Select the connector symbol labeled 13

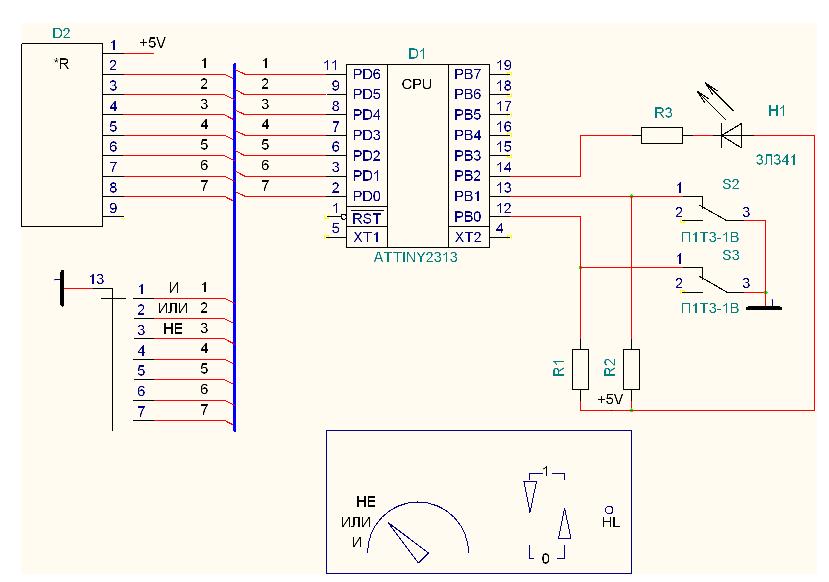coord(62,290)
